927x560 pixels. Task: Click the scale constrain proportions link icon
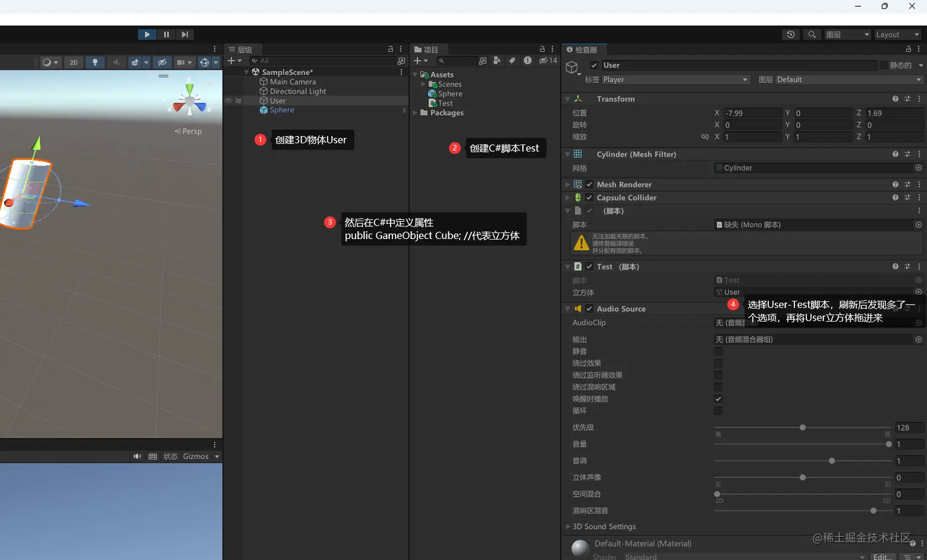click(x=705, y=137)
